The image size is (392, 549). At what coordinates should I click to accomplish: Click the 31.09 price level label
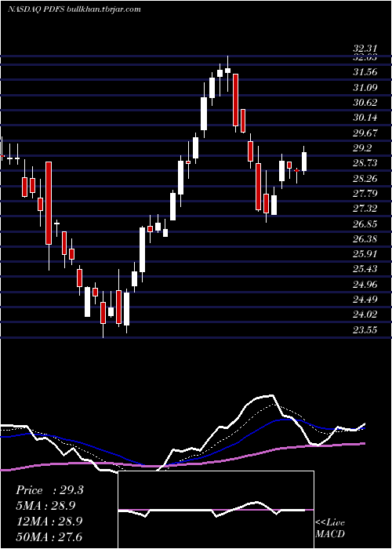[365, 87]
